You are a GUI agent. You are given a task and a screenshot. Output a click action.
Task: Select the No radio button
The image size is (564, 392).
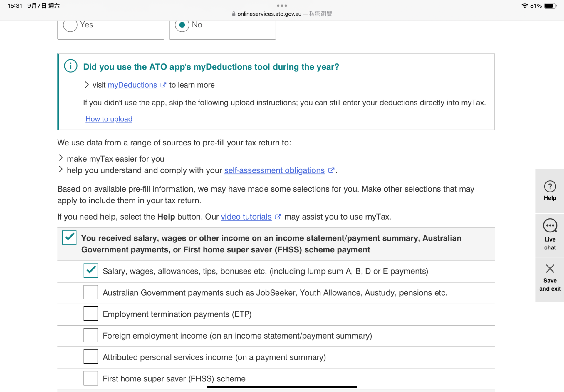pyautogui.click(x=182, y=25)
